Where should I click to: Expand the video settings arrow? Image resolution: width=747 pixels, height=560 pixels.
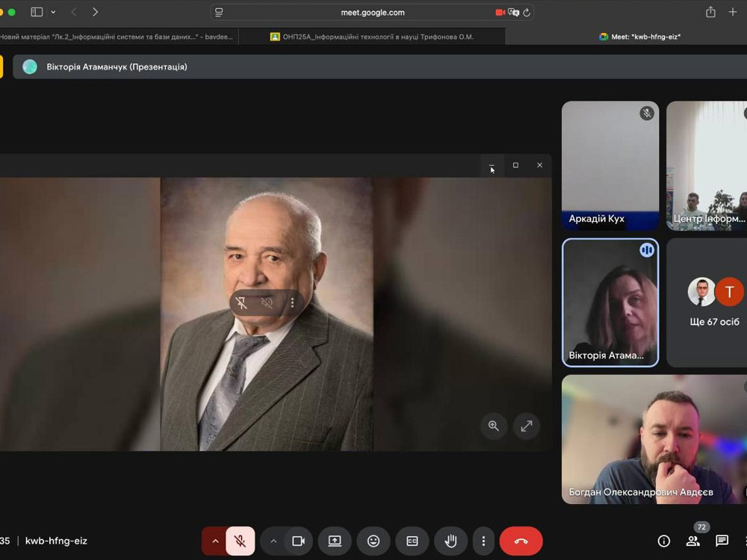coord(273,541)
